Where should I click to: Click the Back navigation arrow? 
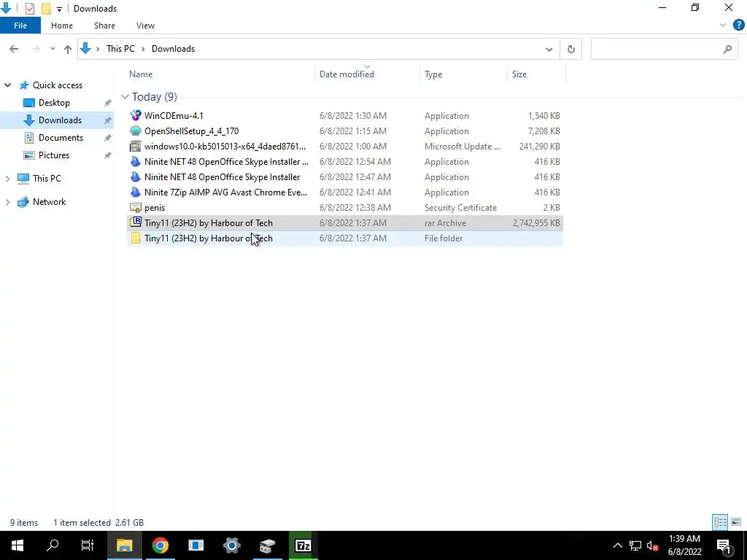[14, 49]
